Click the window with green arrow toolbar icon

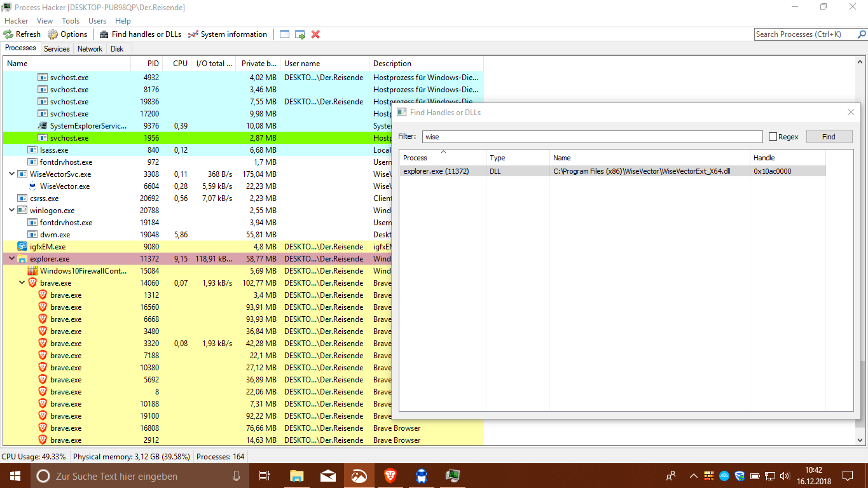(300, 34)
